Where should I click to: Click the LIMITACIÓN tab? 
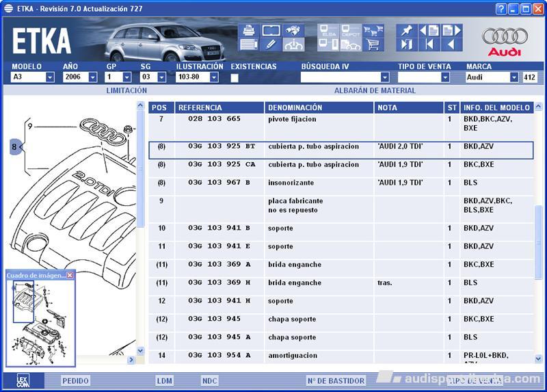point(126,91)
